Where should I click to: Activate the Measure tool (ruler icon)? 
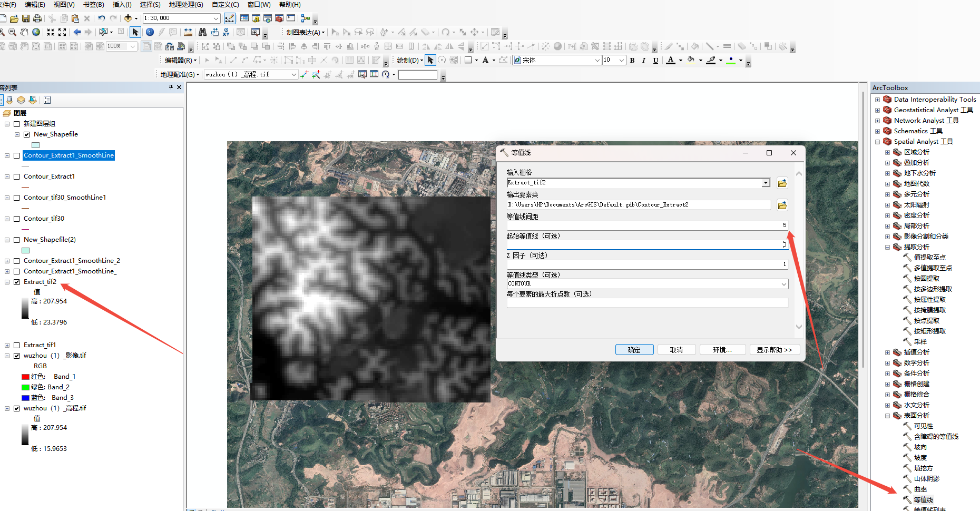click(x=188, y=32)
